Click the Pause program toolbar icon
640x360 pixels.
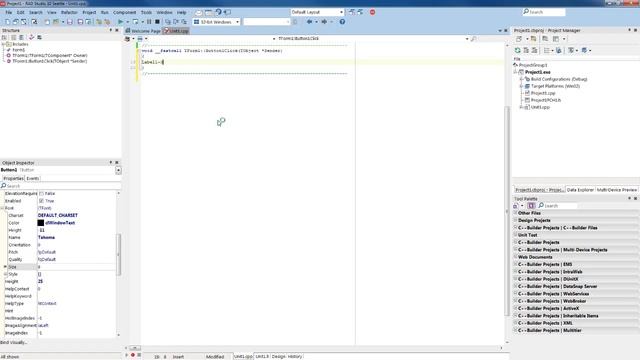pyautogui.click(x=149, y=22)
